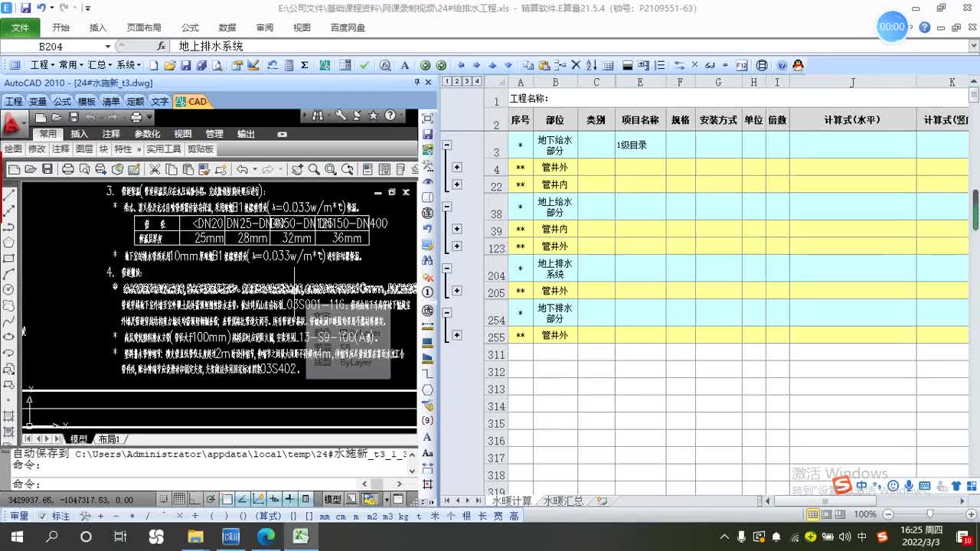Viewport: 980px width, 551px height.
Task: Click the QQ penguin icon in toolbar
Action: (x=798, y=66)
